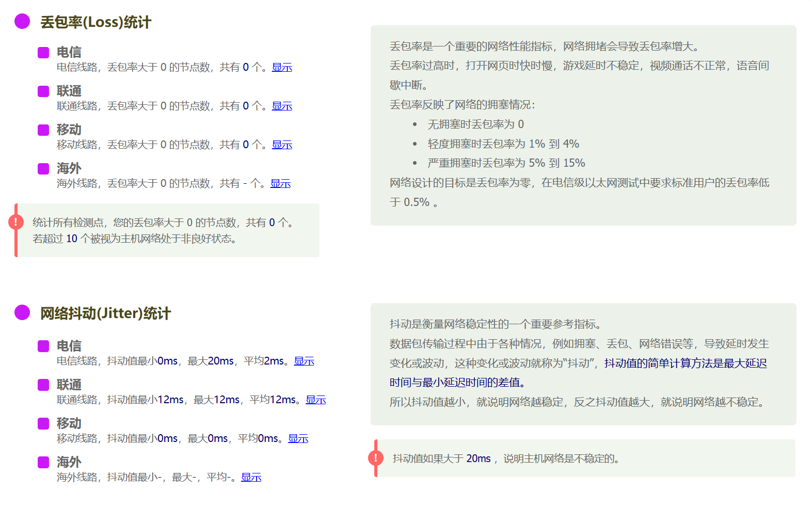
Task: Click 显示 link for 电信 packet loss
Action: [x=282, y=67]
